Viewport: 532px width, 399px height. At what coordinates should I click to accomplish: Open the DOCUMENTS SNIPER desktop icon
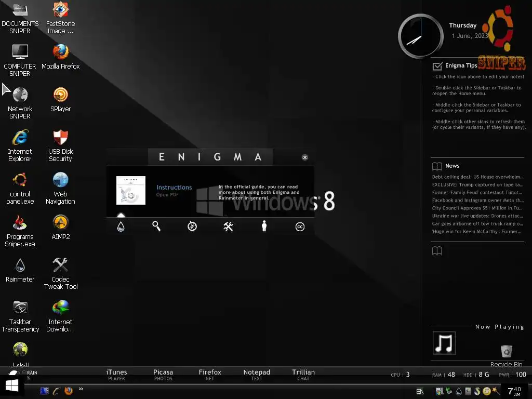tap(20, 18)
